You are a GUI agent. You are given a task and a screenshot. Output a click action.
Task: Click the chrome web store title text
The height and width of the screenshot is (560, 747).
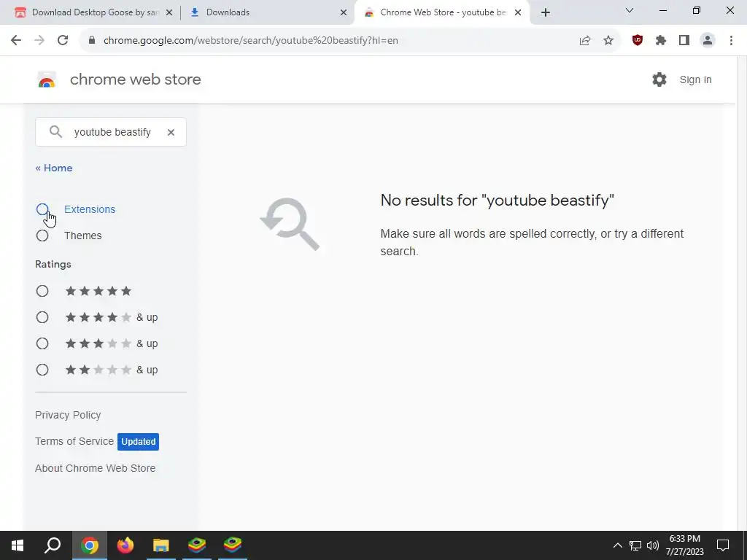(135, 79)
